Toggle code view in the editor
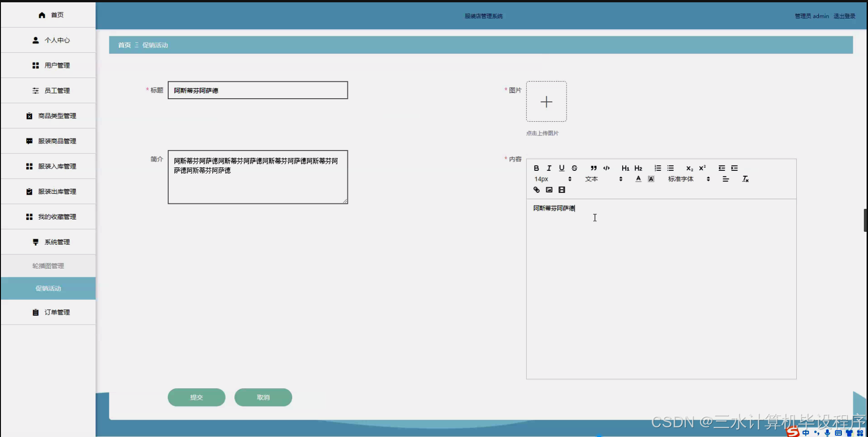 click(x=606, y=168)
